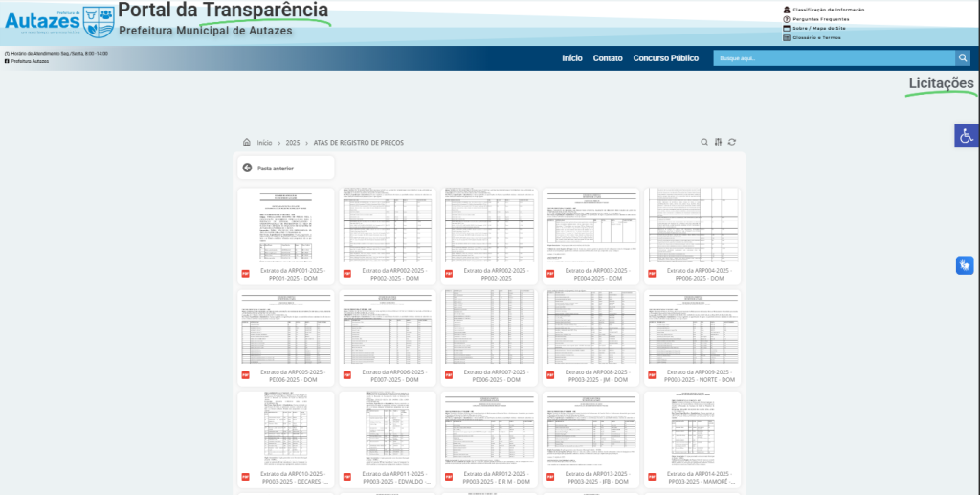The image size is (980, 495).
Task: Open the Início navigation menu item
Action: coord(572,58)
